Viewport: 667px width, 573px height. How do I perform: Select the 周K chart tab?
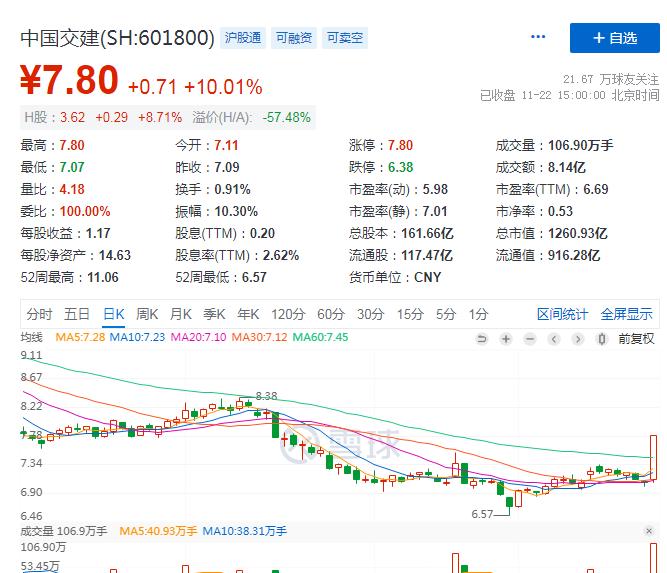147,314
